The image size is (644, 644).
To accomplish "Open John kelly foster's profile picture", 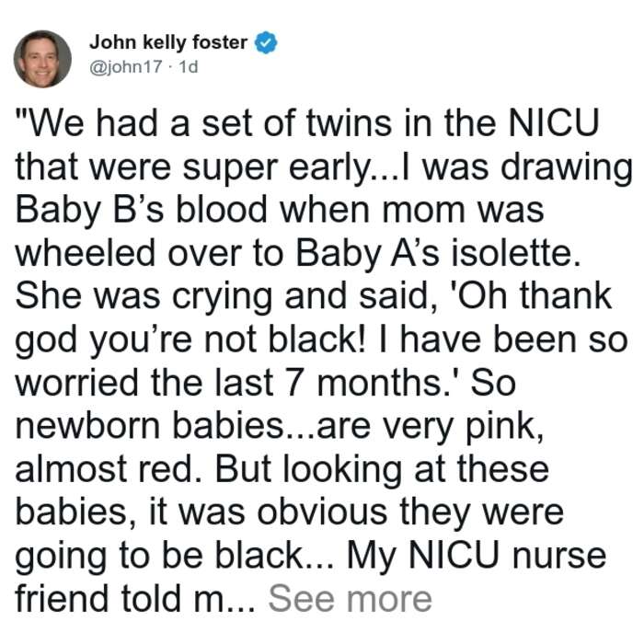I will [x=42, y=59].
